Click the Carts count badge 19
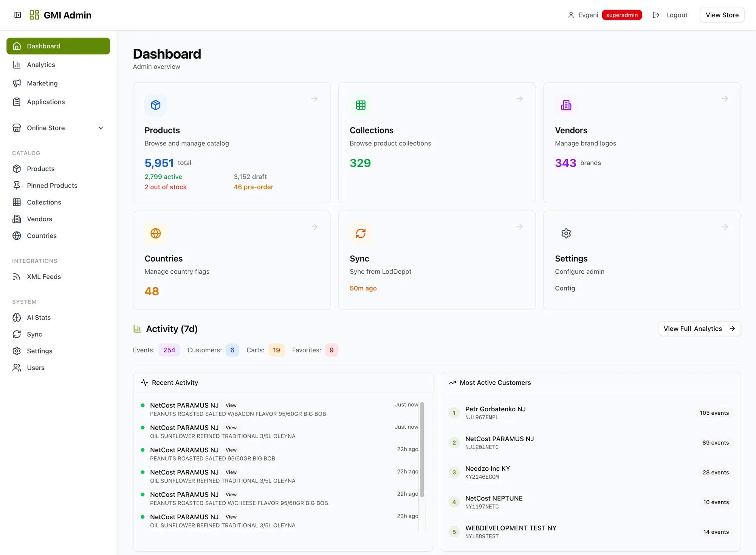 click(x=276, y=350)
